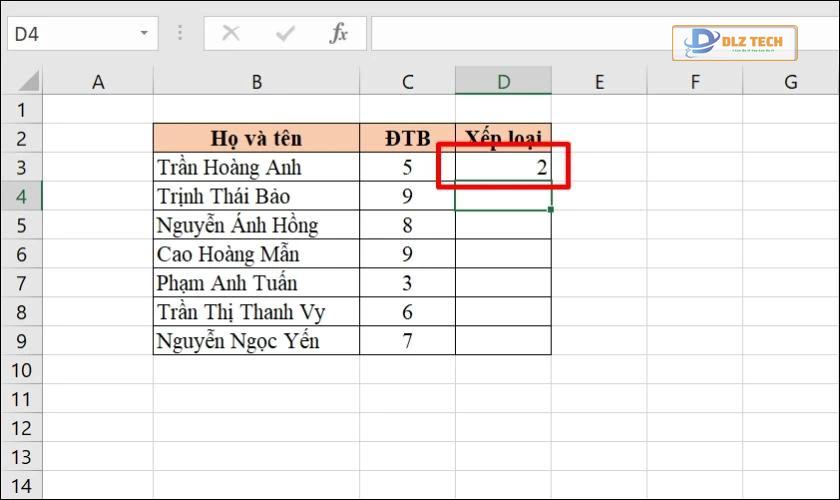The height and width of the screenshot is (500, 840).
Task: Click the 'Xếp loại' header cell
Action: [x=504, y=138]
